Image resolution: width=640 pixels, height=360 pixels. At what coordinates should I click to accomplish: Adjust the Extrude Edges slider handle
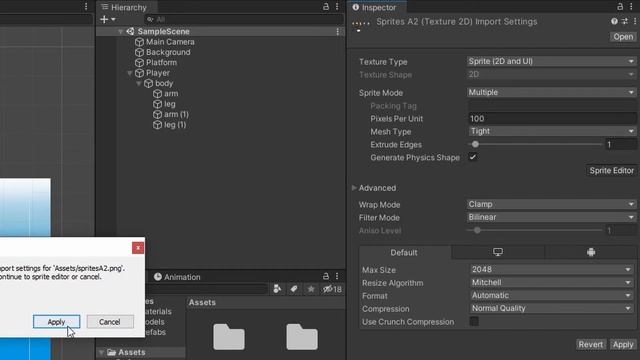click(475, 144)
